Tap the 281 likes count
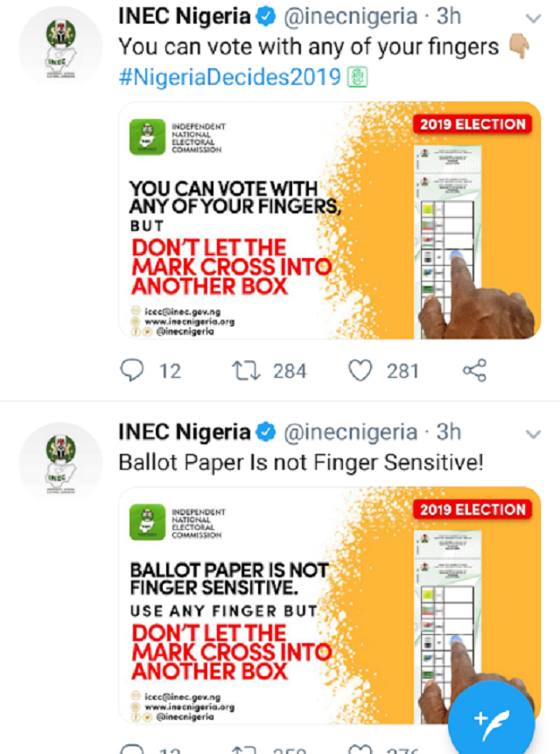Viewport: 560px width, 754px height. (403, 371)
